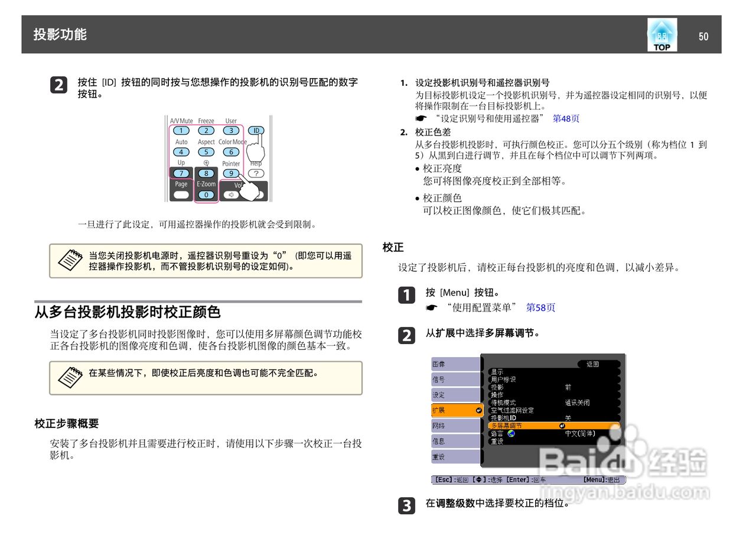Click the E-Zoom magnifier icon

206,163
